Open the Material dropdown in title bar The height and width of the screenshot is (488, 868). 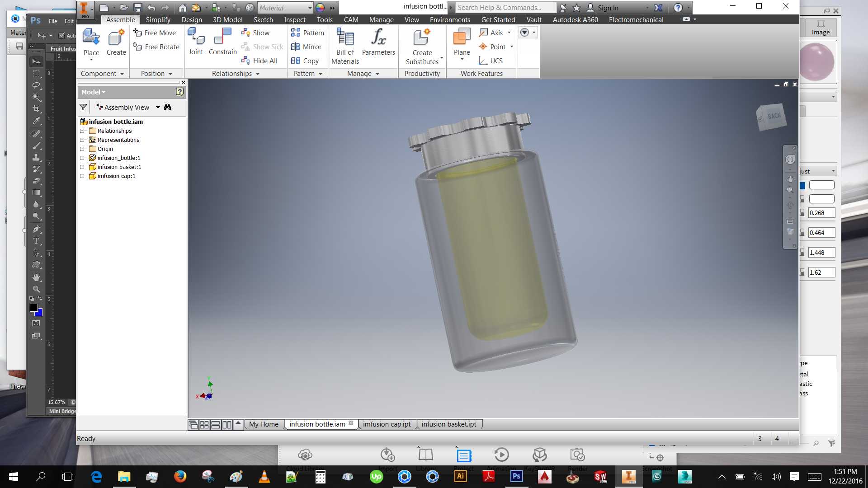pyautogui.click(x=310, y=8)
